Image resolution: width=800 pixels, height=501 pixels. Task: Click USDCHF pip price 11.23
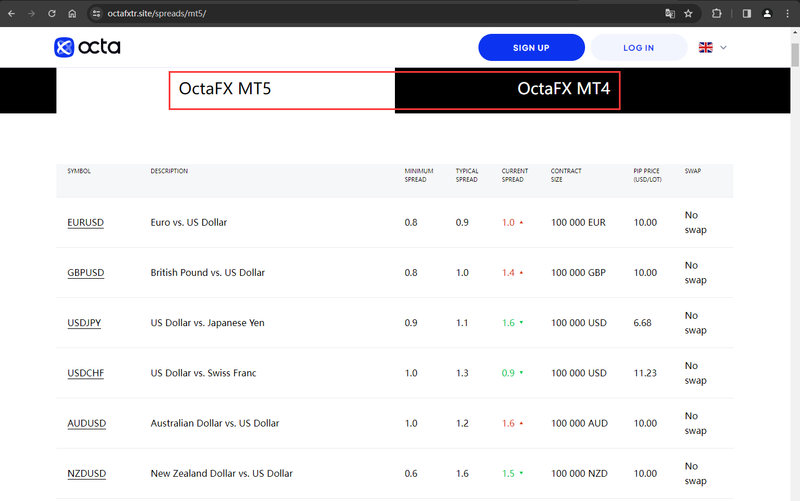[x=645, y=373]
